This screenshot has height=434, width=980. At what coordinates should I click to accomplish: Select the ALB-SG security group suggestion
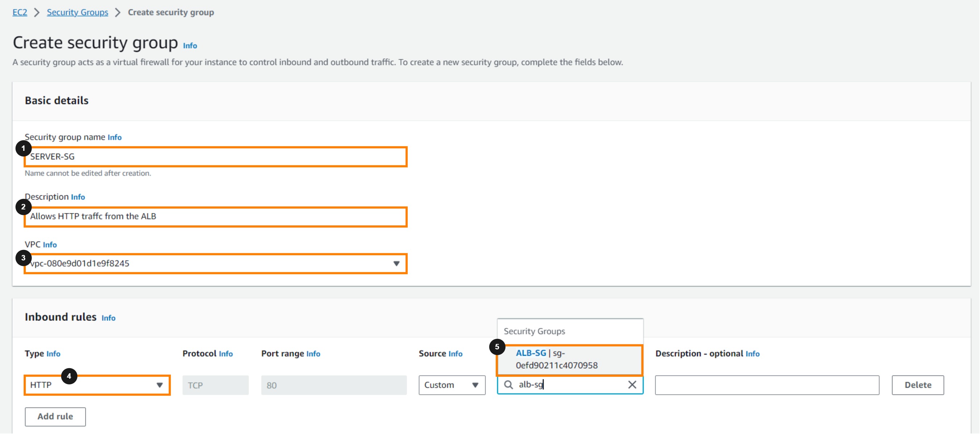(x=569, y=359)
